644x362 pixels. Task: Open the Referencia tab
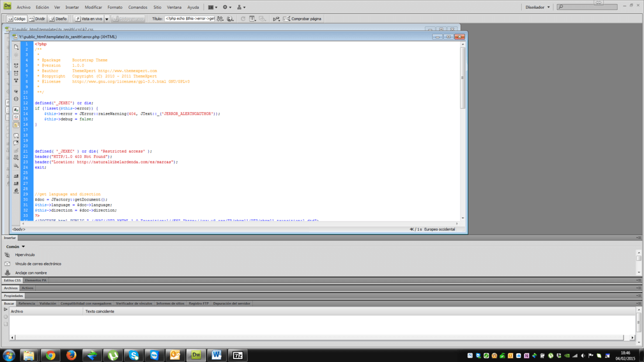pos(27,304)
